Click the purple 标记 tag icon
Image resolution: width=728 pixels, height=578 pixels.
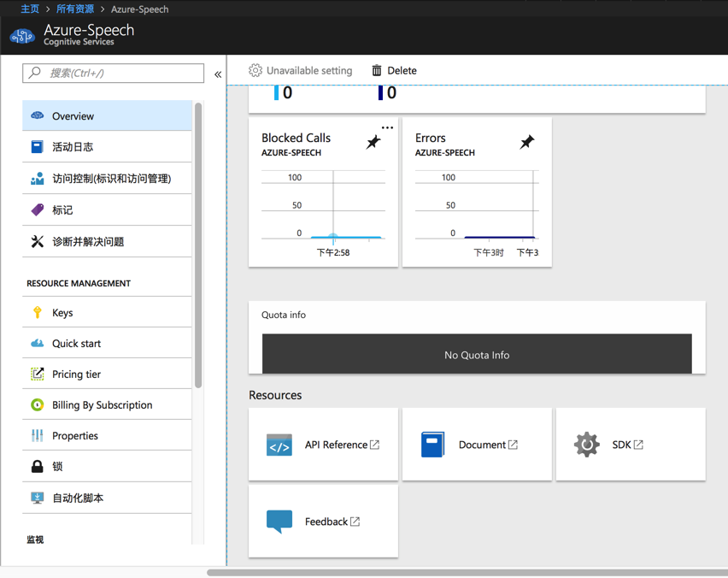[x=37, y=209]
